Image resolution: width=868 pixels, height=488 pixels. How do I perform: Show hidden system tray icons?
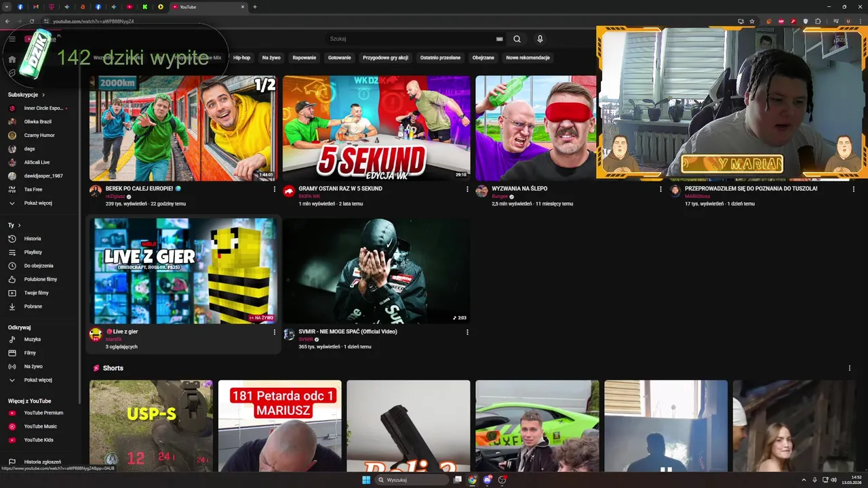click(804, 480)
